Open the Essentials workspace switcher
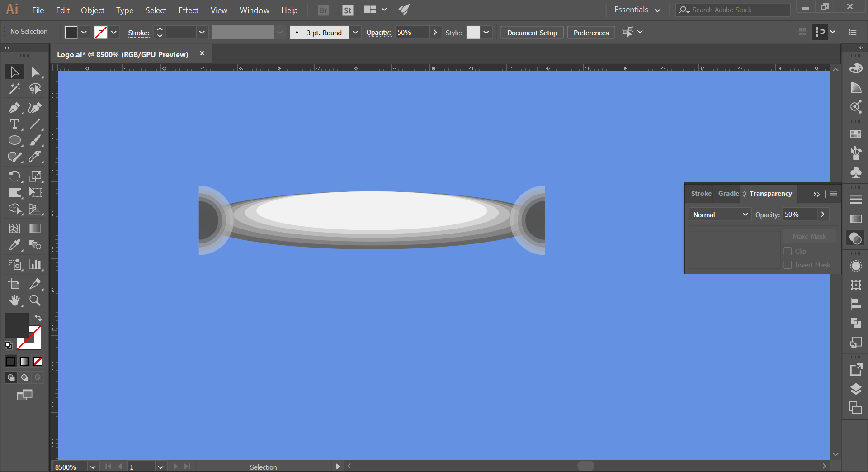This screenshot has height=472, width=868. [x=637, y=10]
